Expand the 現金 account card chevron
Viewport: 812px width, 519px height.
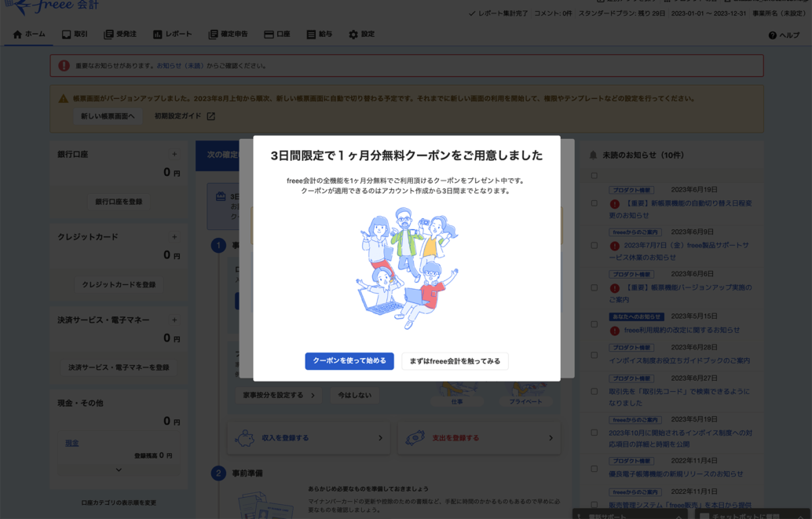(119, 470)
